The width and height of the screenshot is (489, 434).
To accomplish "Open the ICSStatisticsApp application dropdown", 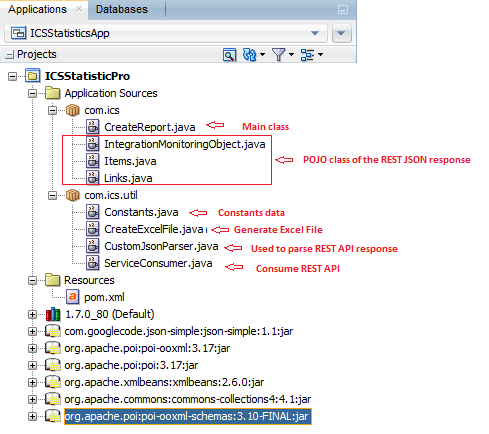I will (x=166, y=33).
